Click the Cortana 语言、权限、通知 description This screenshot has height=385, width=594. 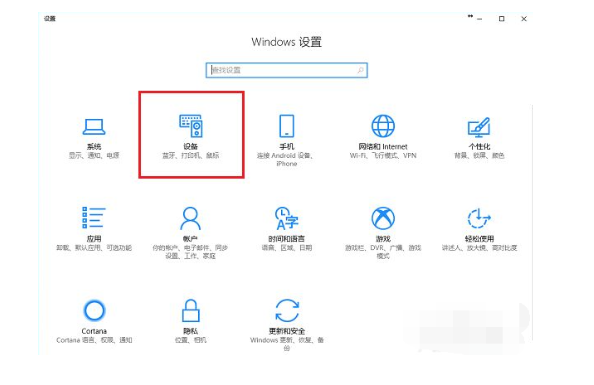(x=94, y=340)
